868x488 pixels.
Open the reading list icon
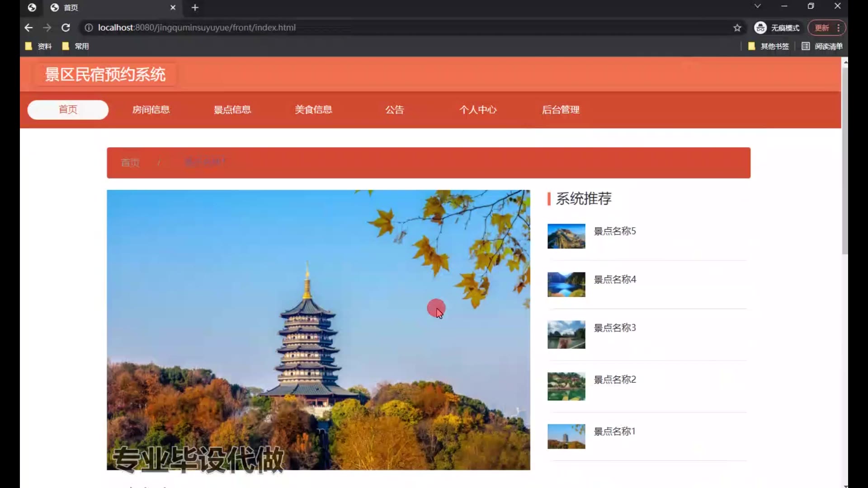coord(806,46)
